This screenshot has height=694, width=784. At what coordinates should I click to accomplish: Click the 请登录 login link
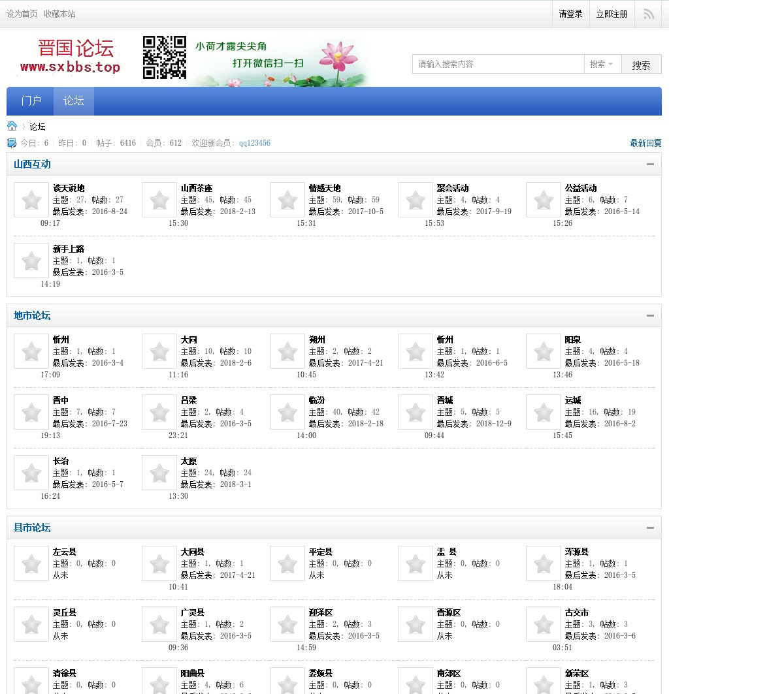pyautogui.click(x=570, y=14)
